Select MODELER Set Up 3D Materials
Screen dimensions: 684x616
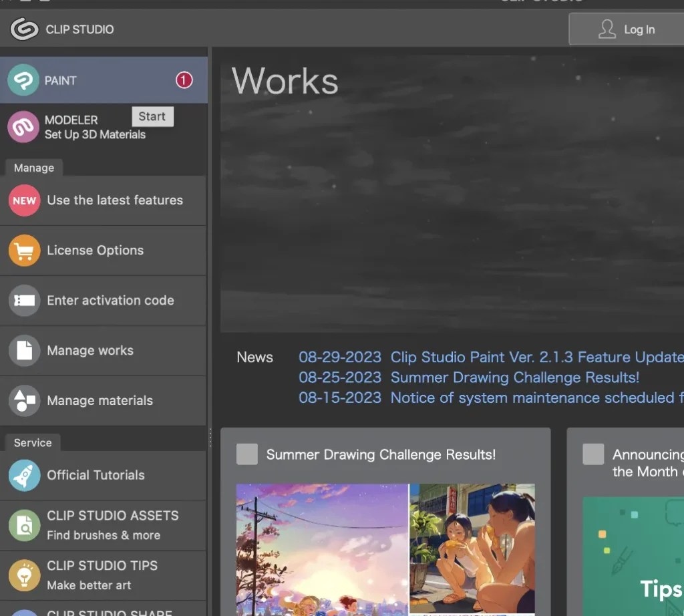point(104,127)
